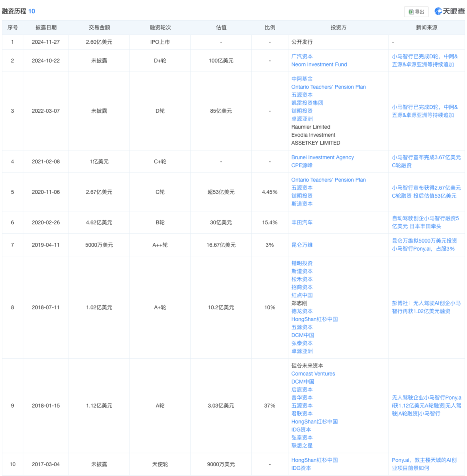467x476 pixels.
Task: Open 松禾资本 investor link
Action: coord(302,279)
